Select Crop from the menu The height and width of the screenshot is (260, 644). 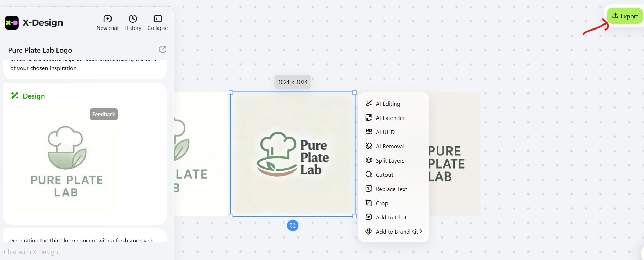[x=381, y=203]
